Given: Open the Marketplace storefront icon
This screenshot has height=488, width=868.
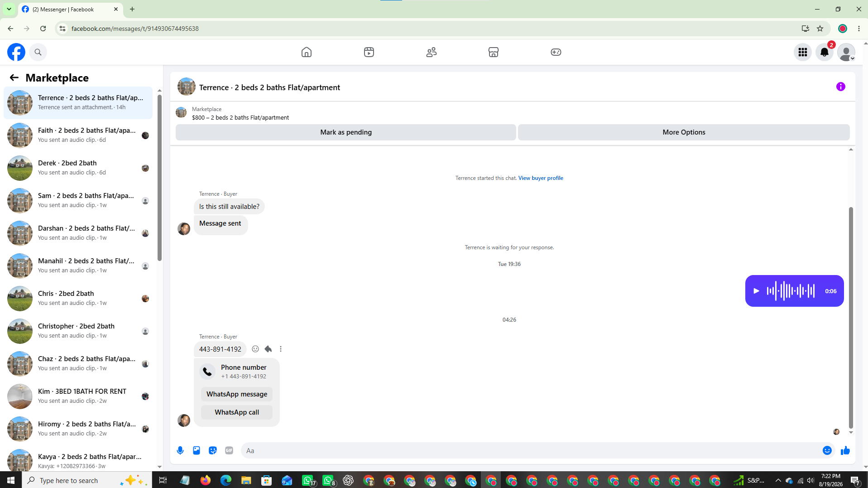Looking at the screenshot, I should 494,52.
